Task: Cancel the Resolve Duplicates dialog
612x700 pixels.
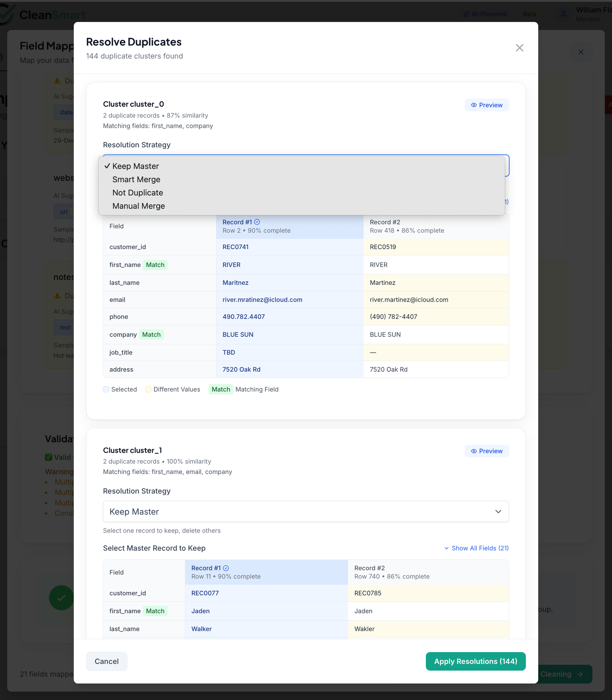Action: tap(106, 661)
